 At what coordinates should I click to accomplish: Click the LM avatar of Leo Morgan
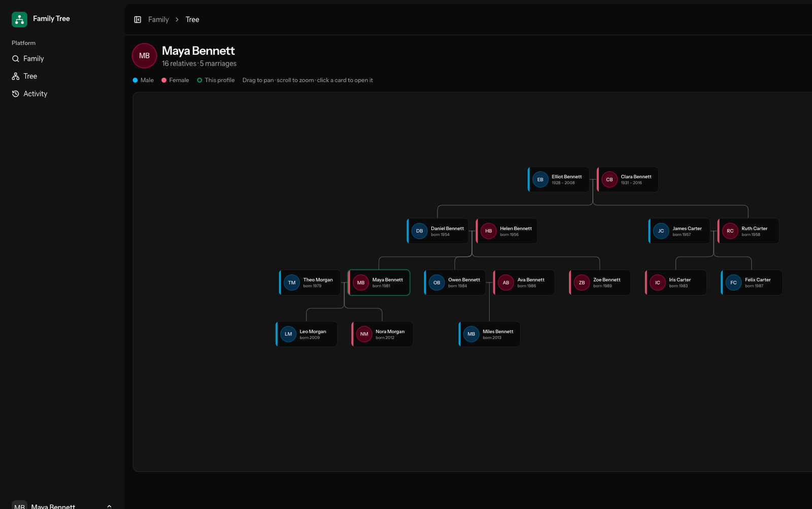point(288,334)
